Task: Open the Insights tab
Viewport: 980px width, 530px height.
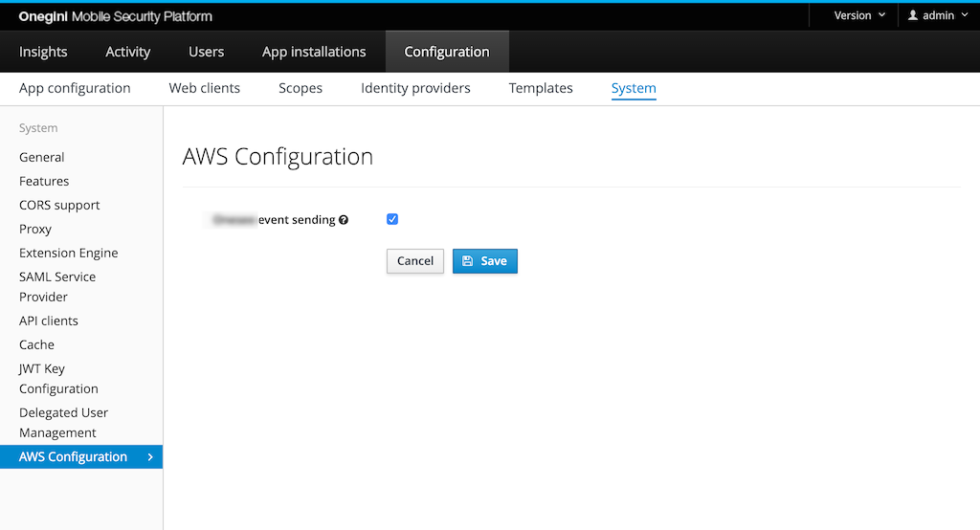Action: click(x=43, y=52)
